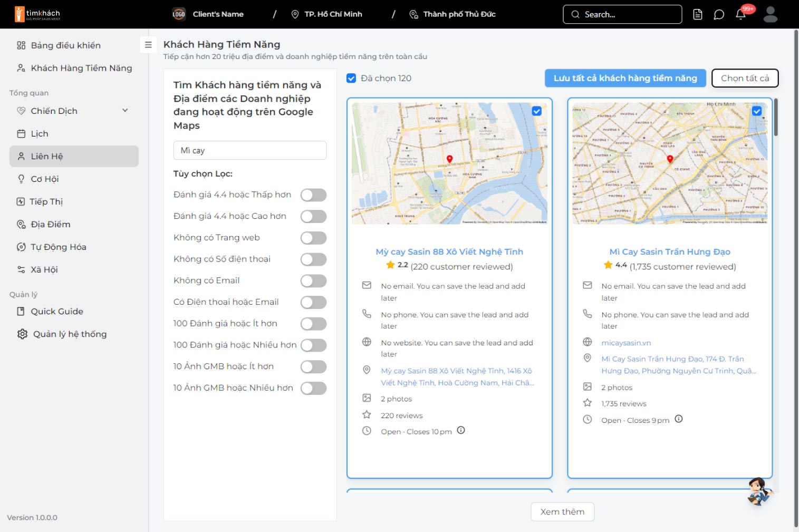Image resolution: width=799 pixels, height=532 pixels.
Task: Open the chat messages icon
Action: tap(719, 14)
